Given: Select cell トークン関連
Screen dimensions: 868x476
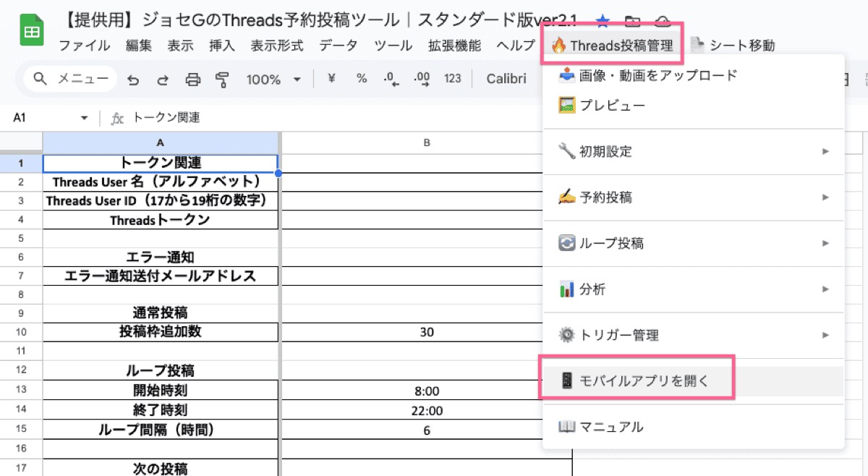Looking at the screenshot, I should pyautogui.click(x=161, y=163).
